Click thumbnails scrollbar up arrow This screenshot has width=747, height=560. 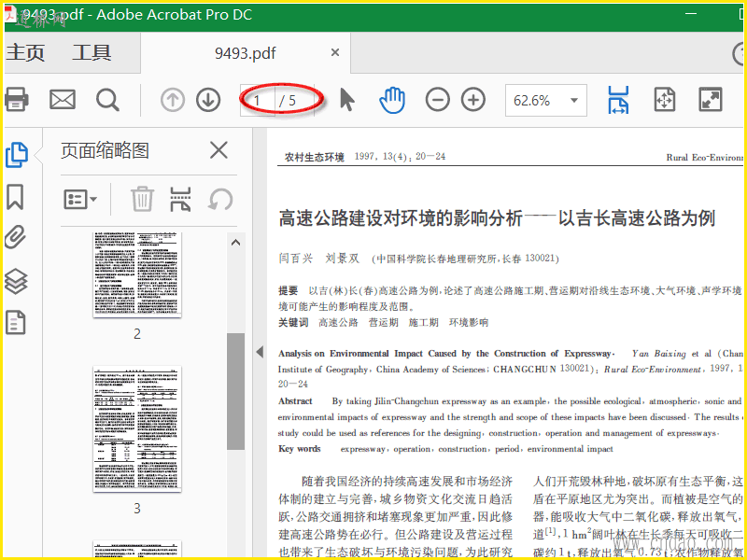235,243
